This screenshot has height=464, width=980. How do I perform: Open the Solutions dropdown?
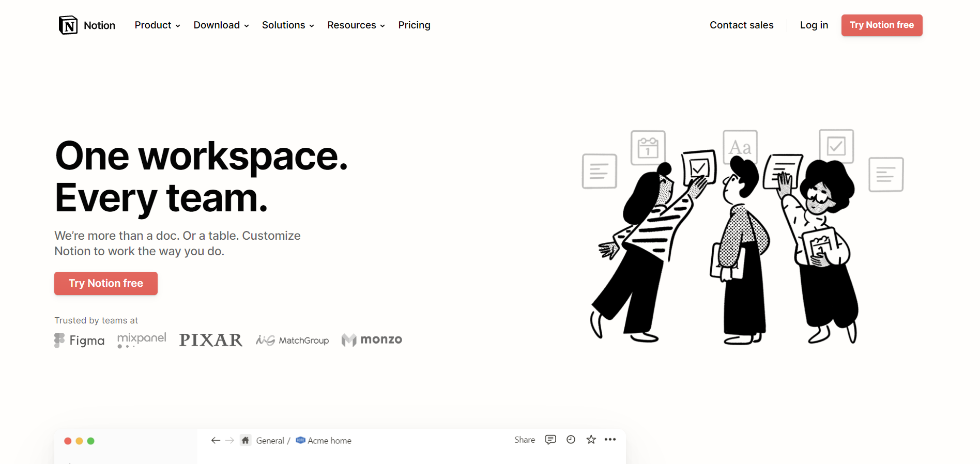pyautogui.click(x=288, y=25)
